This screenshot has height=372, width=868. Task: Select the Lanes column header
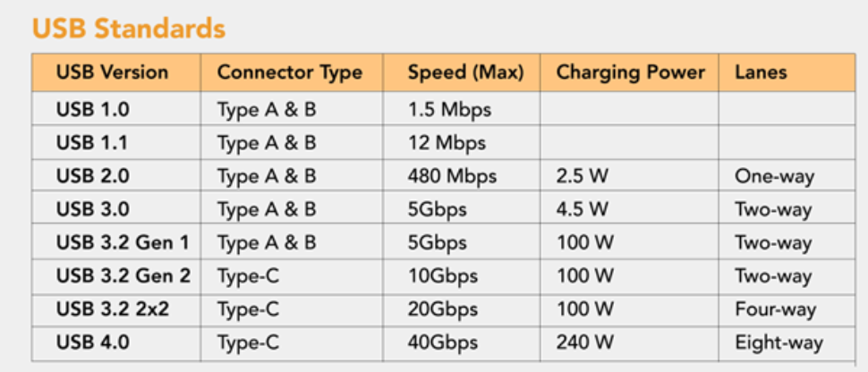point(761,72)
